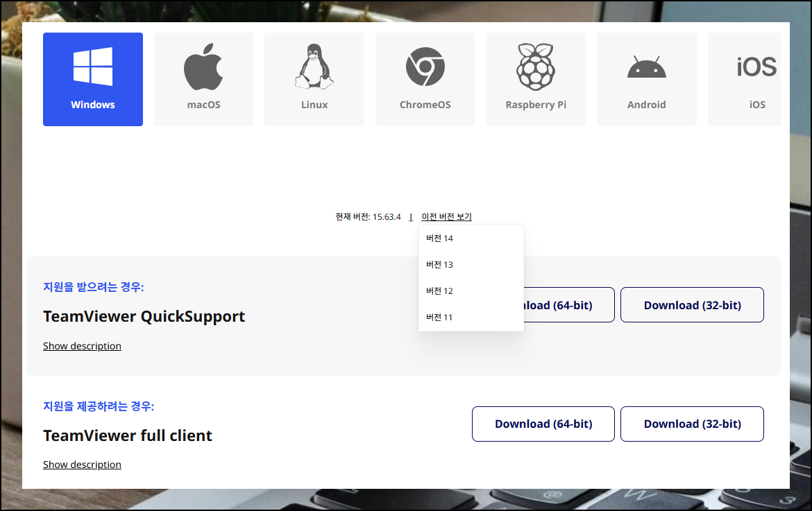Select 버전 11 in the dropdown

pos(471,318)
